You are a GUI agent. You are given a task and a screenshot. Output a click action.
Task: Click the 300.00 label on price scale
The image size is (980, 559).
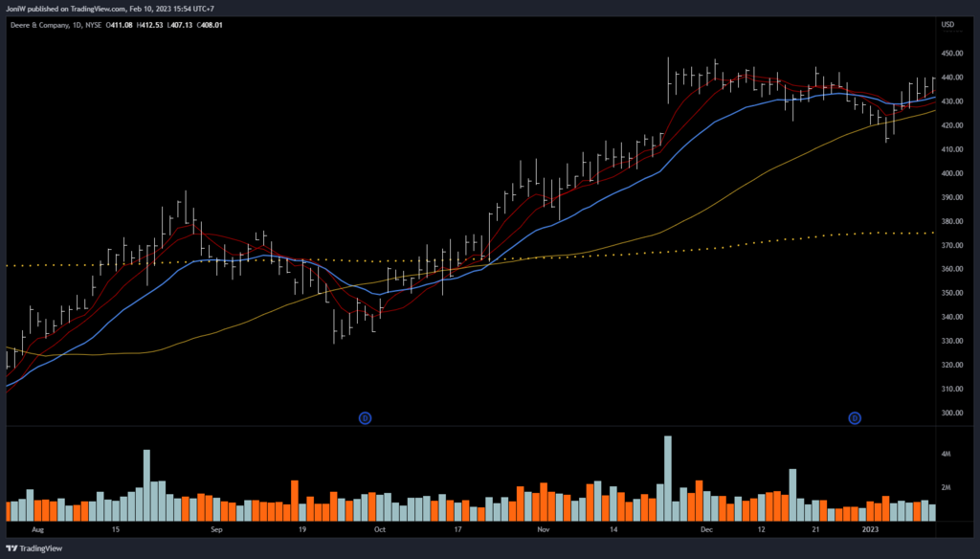950,414
